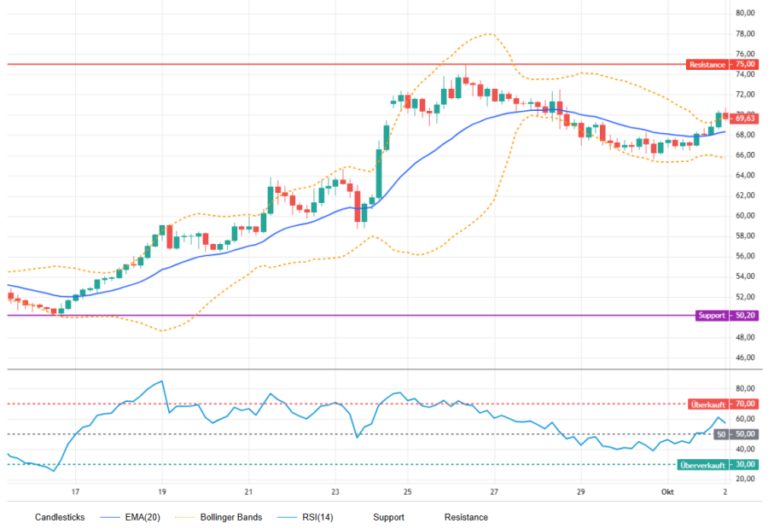Click the Überkauft 70,00 RSI label
The height and width of the screenshot is (529, 768).
(723, 404)
